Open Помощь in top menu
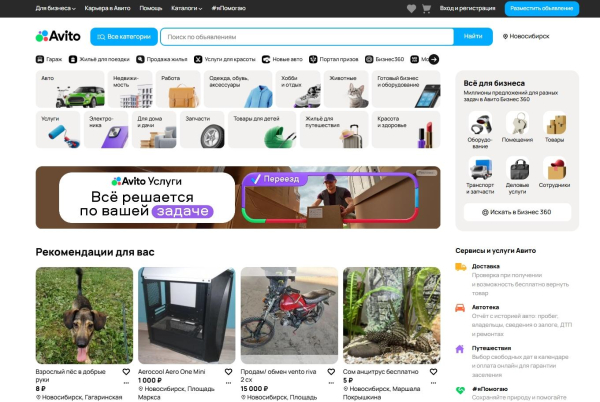 click(x=151, y=8)
